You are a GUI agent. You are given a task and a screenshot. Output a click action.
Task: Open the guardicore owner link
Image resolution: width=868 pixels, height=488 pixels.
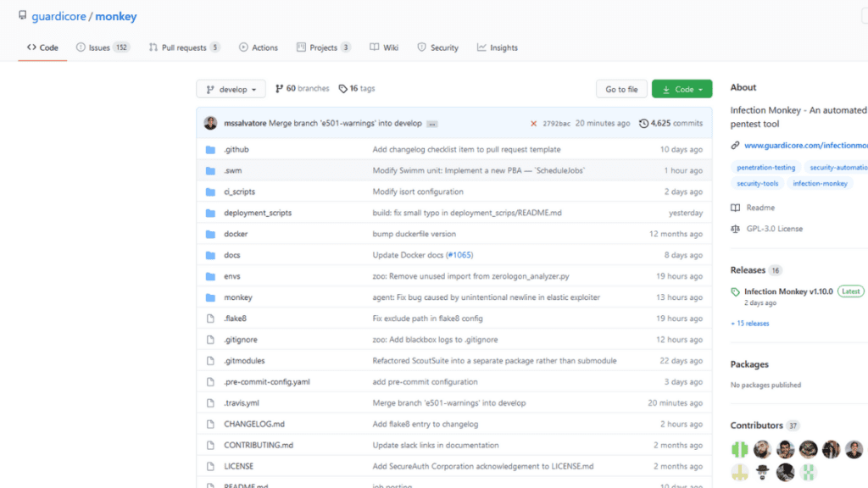58,17
